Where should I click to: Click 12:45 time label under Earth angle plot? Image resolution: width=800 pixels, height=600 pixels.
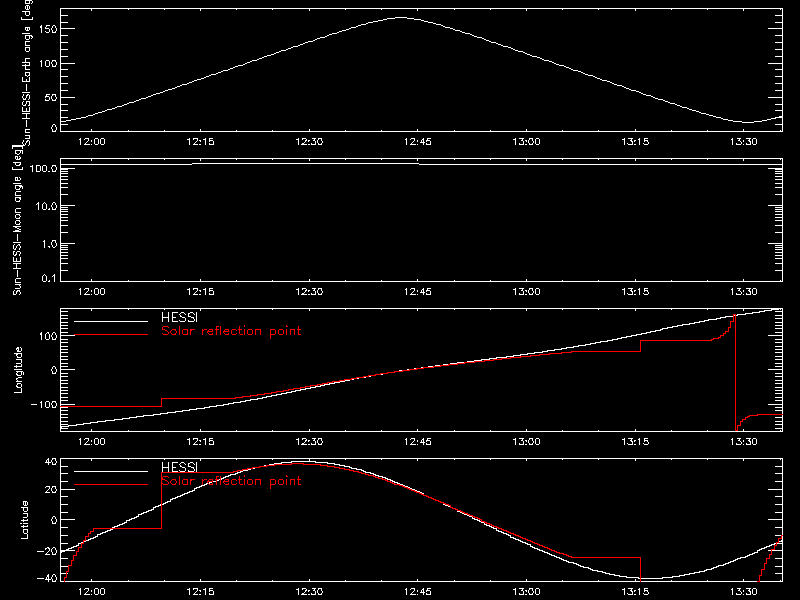pos(418,142)
